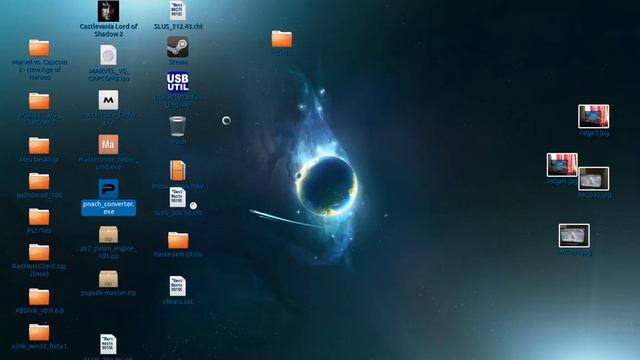Open the Pasta sem título folder
This screenshot has height=360, width=640.
click(178, 240)
